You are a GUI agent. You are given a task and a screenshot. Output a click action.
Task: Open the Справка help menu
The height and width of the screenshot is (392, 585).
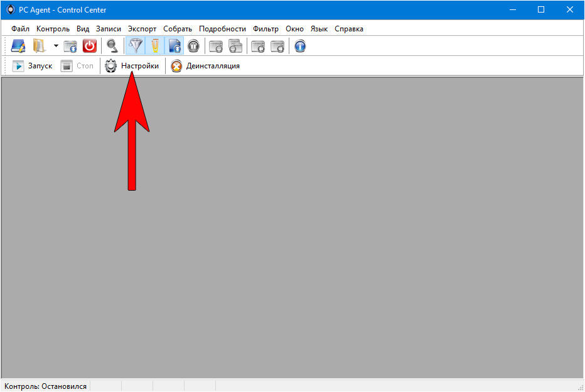pyautogui.click(x=348, y=29)
